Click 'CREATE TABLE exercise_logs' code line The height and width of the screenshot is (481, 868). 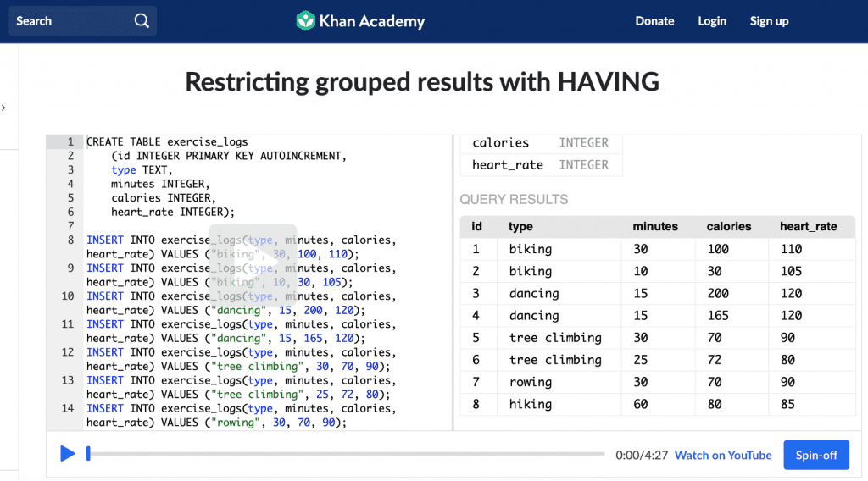pos(167,142)
